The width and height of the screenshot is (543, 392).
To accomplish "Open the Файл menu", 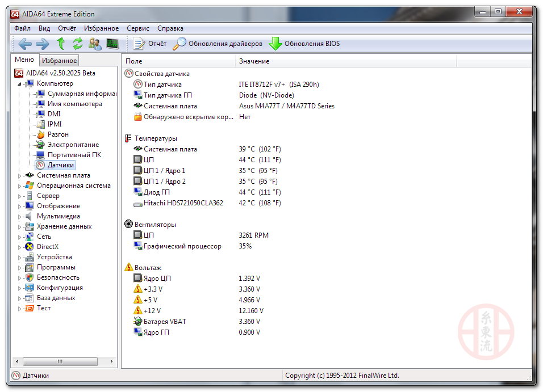I will tap(23, 28).
